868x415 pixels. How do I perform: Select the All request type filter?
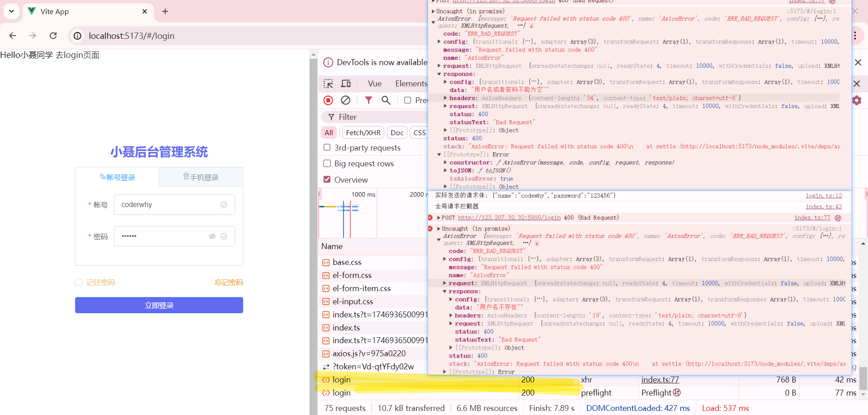(x=329, y=132)
